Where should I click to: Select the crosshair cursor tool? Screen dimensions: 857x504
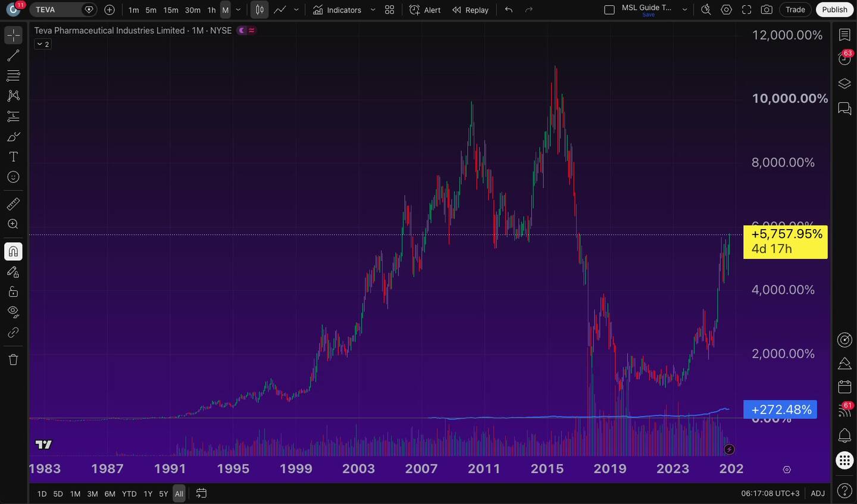point(13,35)
